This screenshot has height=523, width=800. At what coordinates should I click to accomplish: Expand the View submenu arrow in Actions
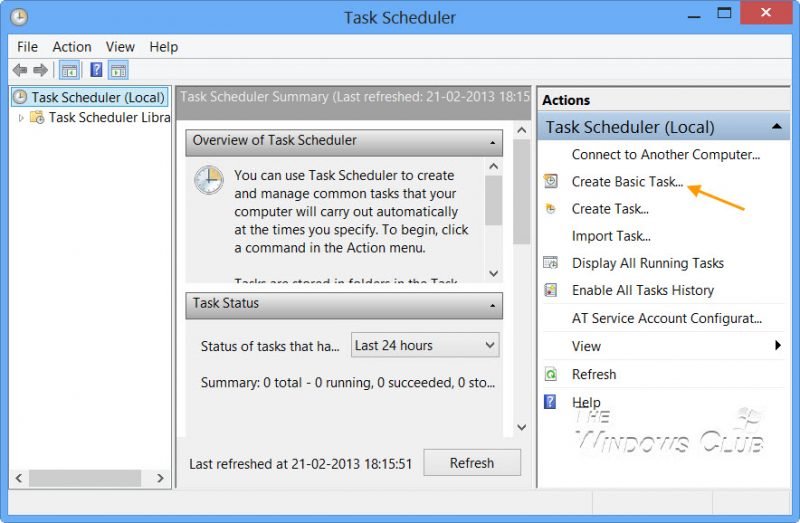pos(778,345)
